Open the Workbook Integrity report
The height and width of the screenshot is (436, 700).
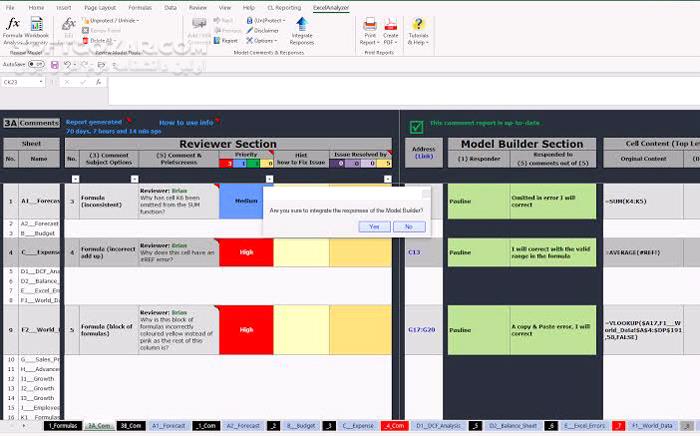37,30
